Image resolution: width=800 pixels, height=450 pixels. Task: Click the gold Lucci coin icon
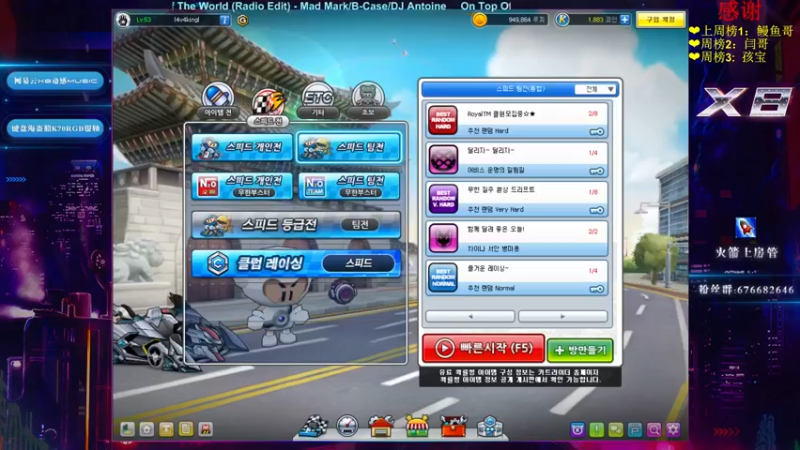(x=479, y=20)
